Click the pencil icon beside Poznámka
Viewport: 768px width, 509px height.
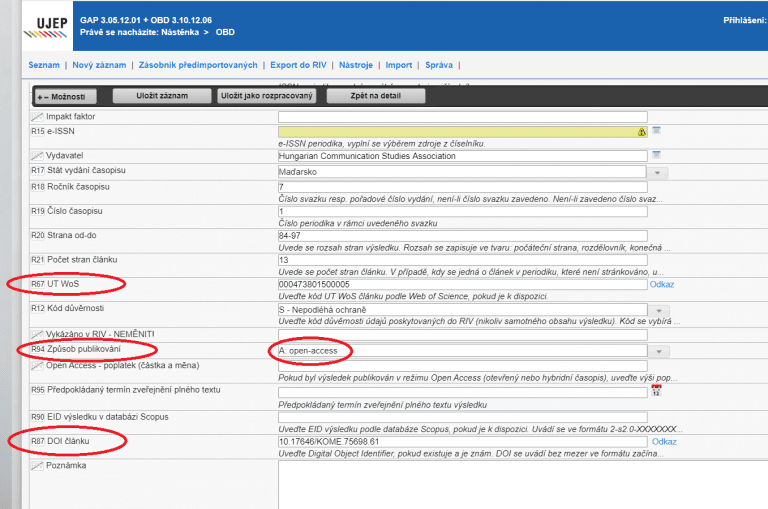click(x=37, y=466)
